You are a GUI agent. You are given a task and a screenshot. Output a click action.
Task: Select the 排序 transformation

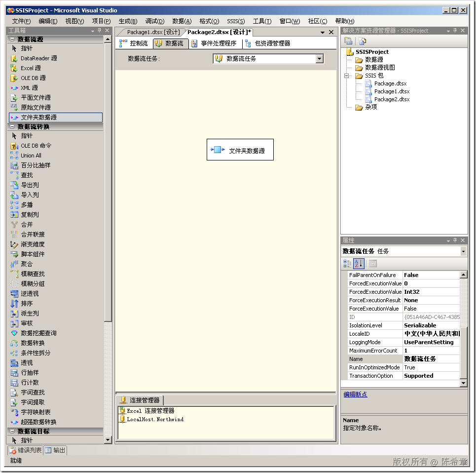tap(27, 304)
